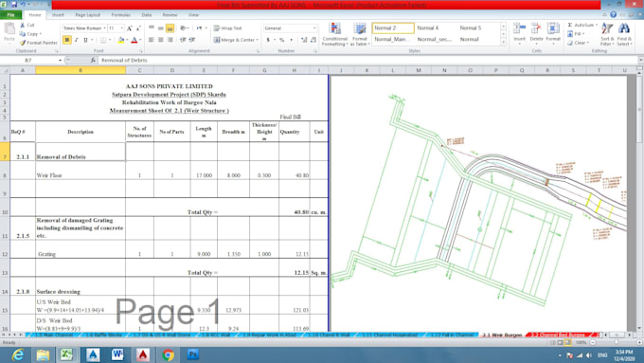Open the File tab
This screenshot has width=644, height=363.
tap(11, 15)
